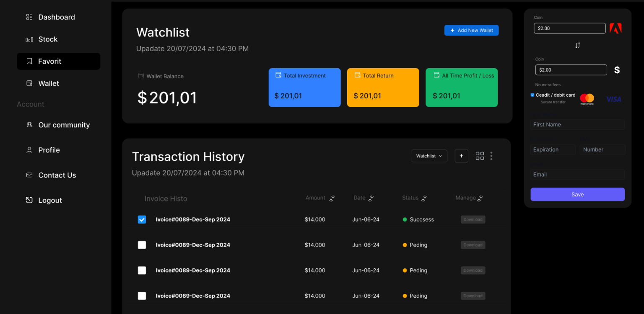Download the second Peding invoice

coord(473,270)
